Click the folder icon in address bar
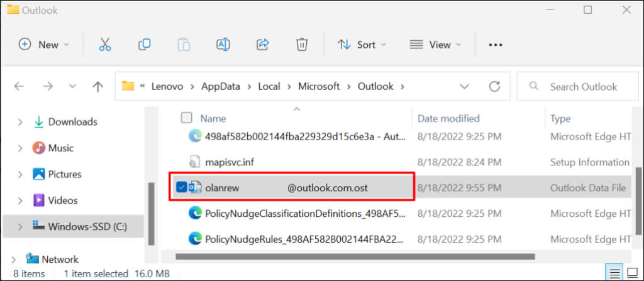The height and width of the screenshot is (281, 644). tap(128, 86)
